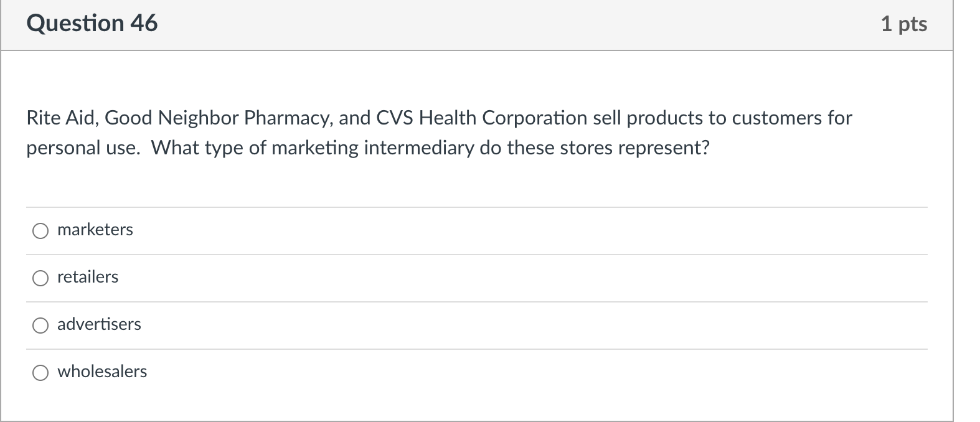Click the 'wholesalers' answer label text
This screenshot has height=422, width=980.
point(102,372)
